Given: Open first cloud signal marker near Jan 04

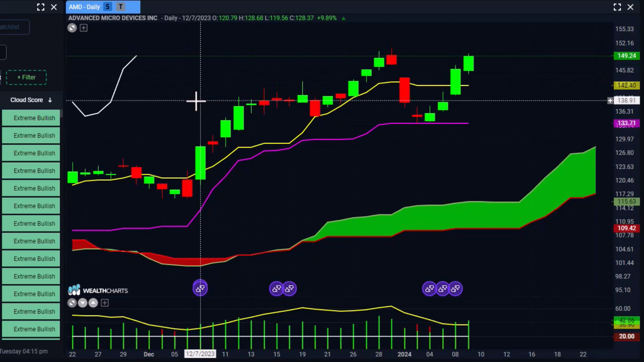Looking at the screenshot, I should (x=429, y=288).
